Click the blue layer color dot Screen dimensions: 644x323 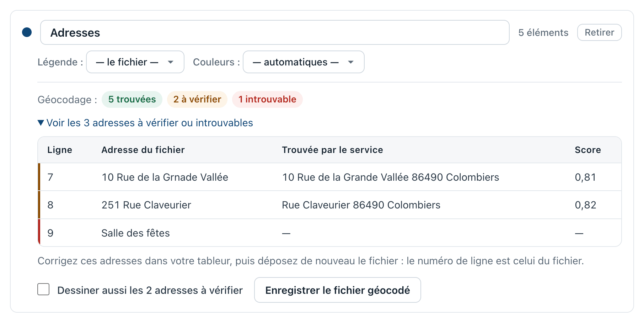click(x=27, y=32)
